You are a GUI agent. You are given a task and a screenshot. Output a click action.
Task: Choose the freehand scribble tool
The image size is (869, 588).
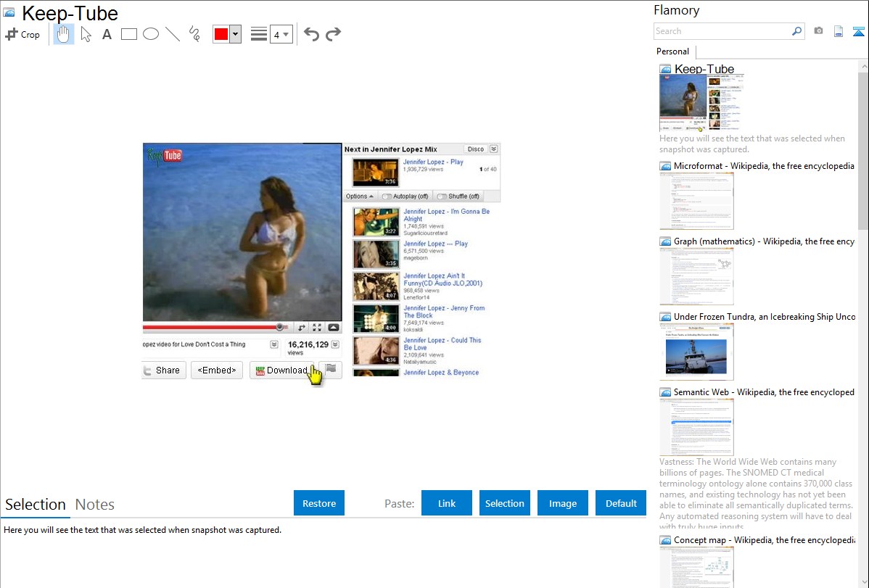194,34
